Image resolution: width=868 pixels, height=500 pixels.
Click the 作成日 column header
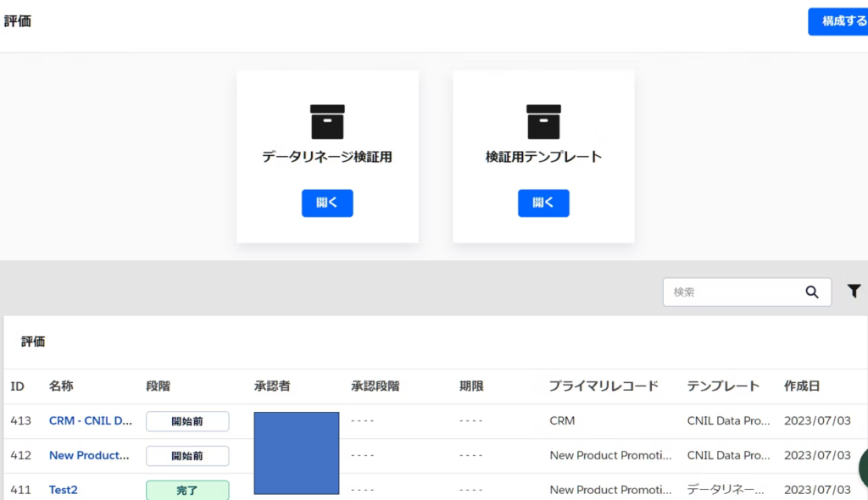coord(802,386)
